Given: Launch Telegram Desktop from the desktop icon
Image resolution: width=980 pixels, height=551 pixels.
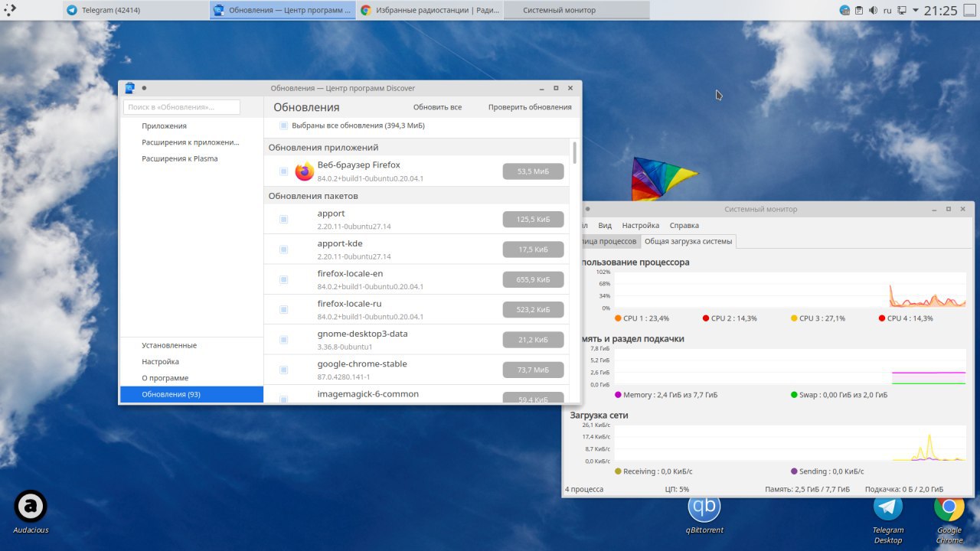Looking at the screenshot, I should click(888, 517).
